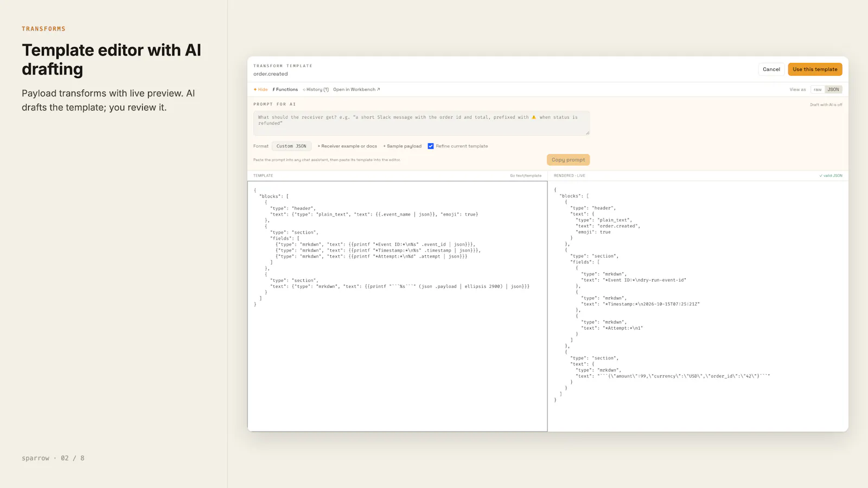Viewport: 868px width, 488px height.
Task: Click into the template code editor
Action: tap(397, 306)
